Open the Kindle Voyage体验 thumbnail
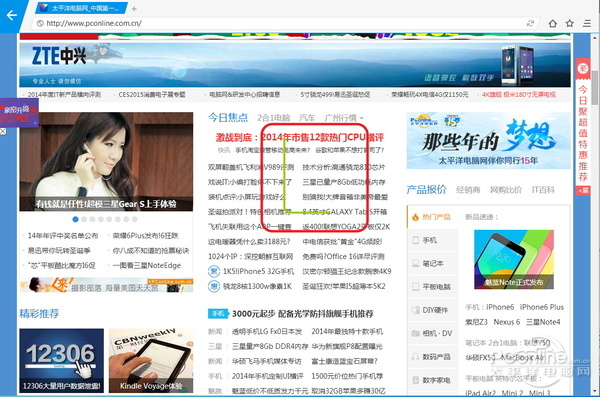 click(151, 360)
